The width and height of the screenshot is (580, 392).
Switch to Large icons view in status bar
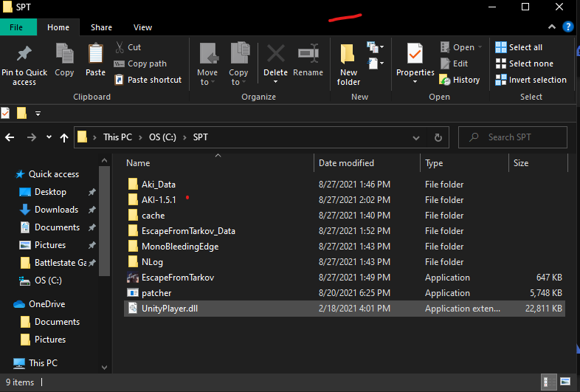point(565,382)
